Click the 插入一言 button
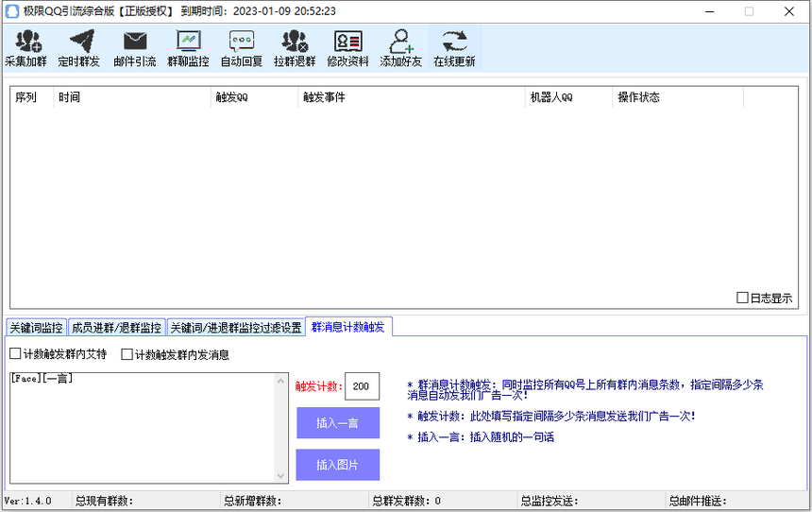This screenshot has width=812, height=512. pos(338,423)
